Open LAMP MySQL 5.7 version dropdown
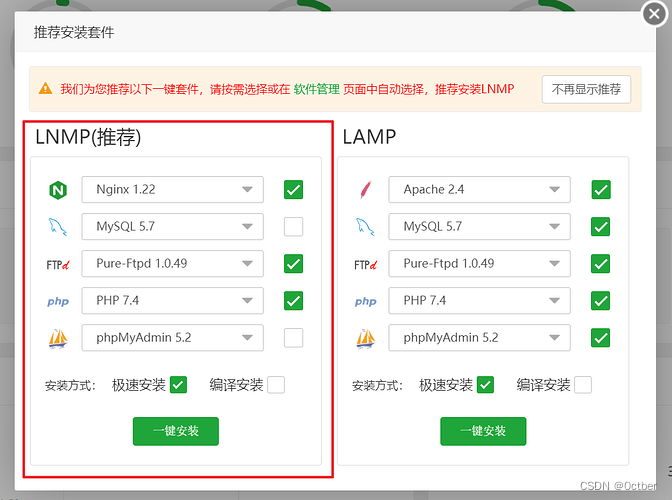Viewport: 672px width, 500px height. coord(480,227)
